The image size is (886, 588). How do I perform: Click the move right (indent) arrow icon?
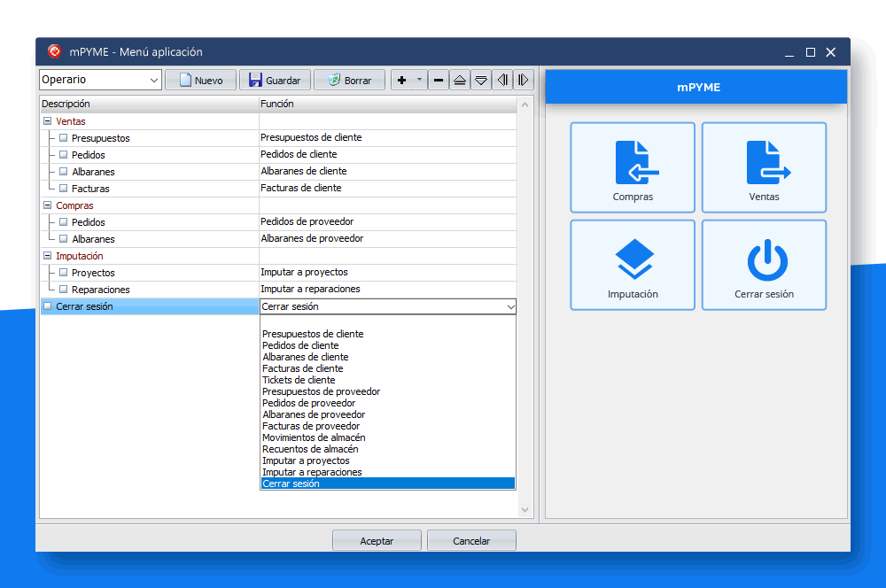click(523, 80)
